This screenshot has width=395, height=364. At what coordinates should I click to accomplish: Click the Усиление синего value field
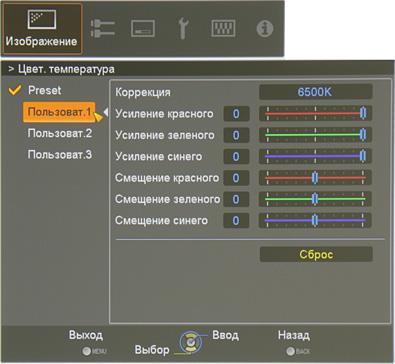coord(236,156)
